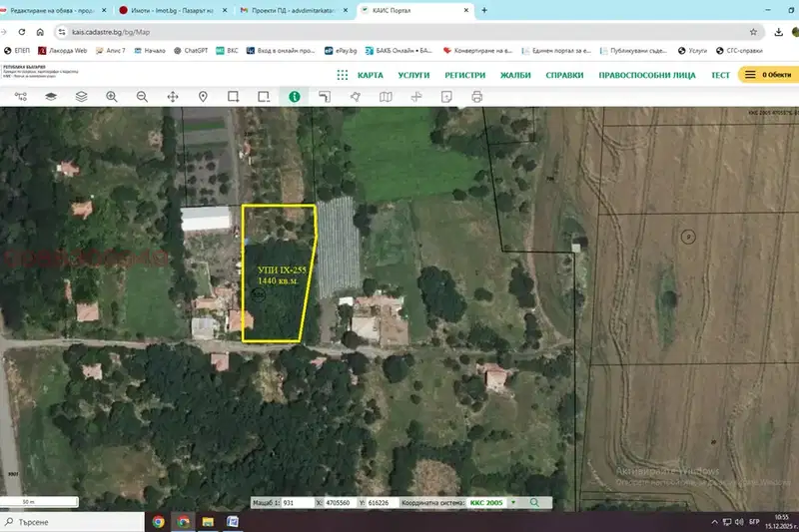Open the ЖАЛБИ menu
Screen dimensions: 799x532
(515, 75)
